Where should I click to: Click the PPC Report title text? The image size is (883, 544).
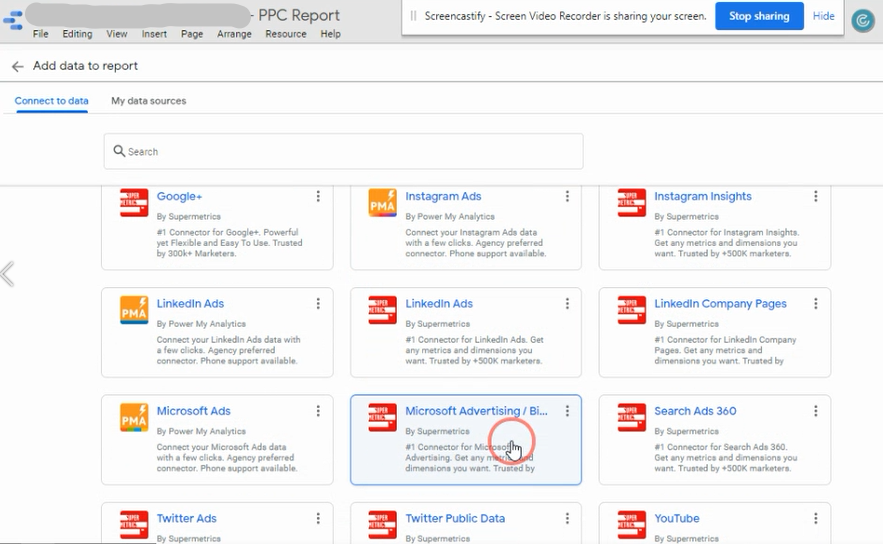pyautogui.click(x=299, y=15)
